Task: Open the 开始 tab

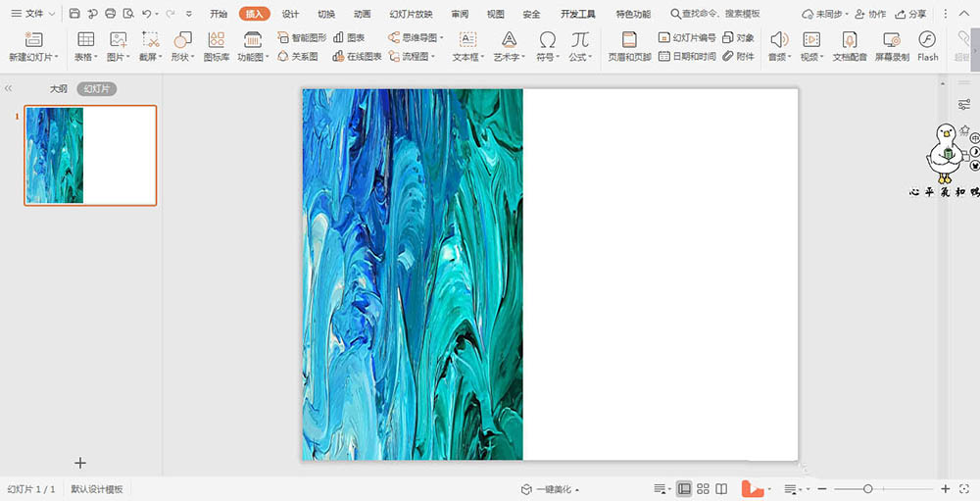Action: coord(219,14)
